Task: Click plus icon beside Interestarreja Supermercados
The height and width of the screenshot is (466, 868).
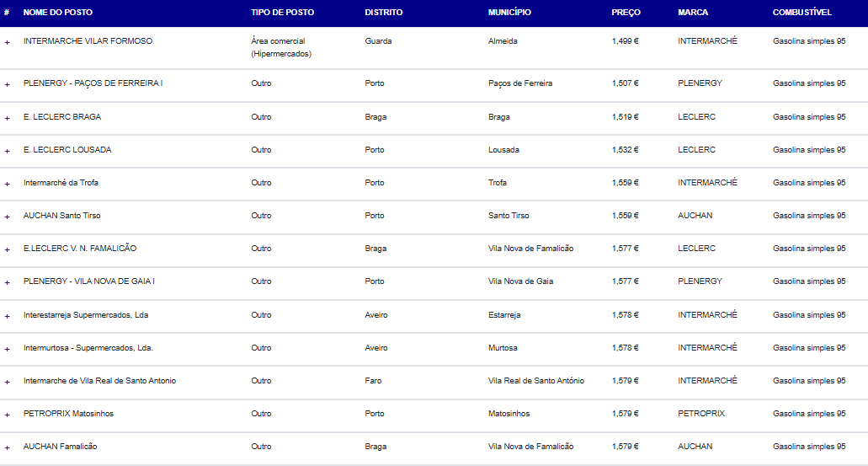Action: point(8,315)
